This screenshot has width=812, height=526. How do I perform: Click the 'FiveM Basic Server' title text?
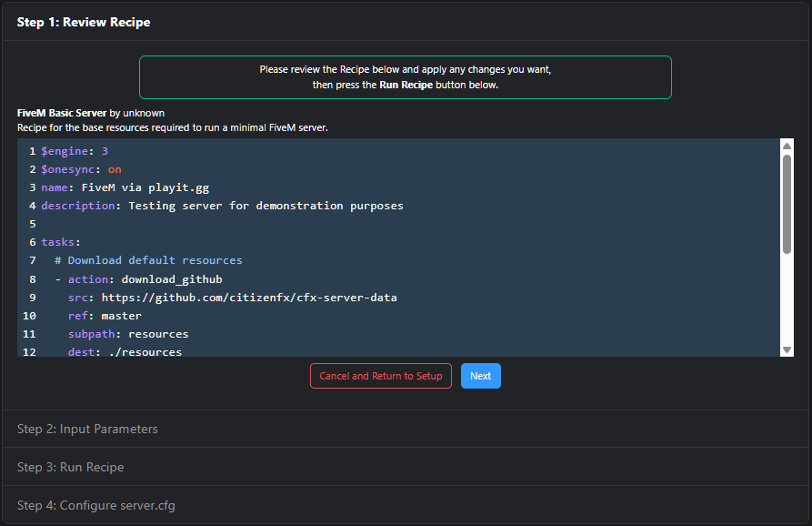click(62, 113)
